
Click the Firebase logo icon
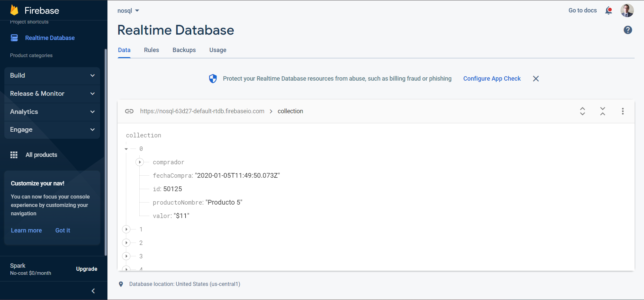pos(14,10)
